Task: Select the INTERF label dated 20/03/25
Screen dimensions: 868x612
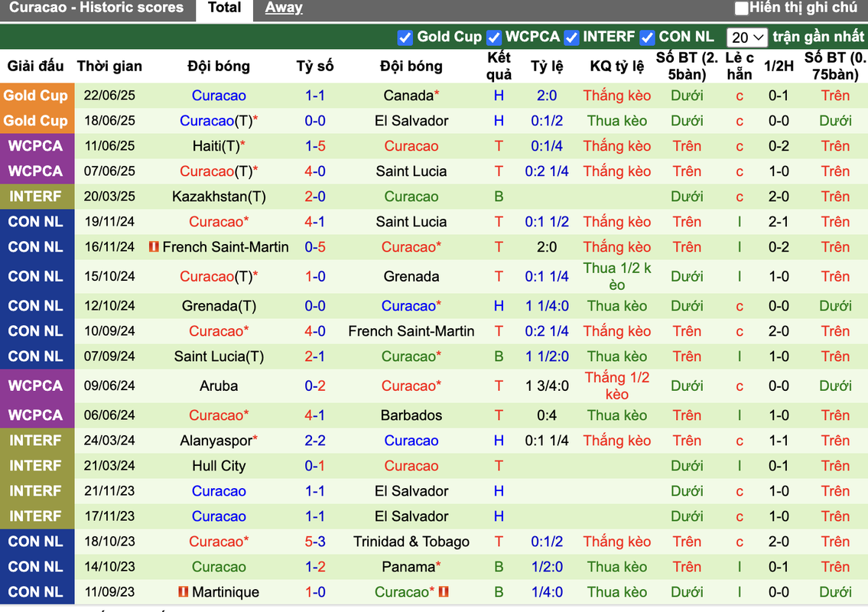Action: (x=36, y=196)
